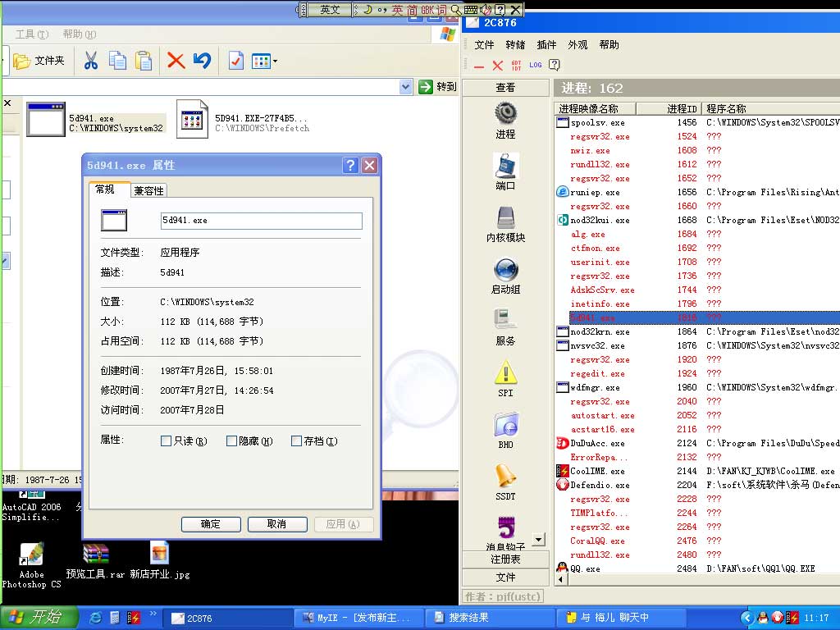Viewport: 840px width, 630px height.
Task: Open the Explorer views button dropdown arrow
Action: 275,62
